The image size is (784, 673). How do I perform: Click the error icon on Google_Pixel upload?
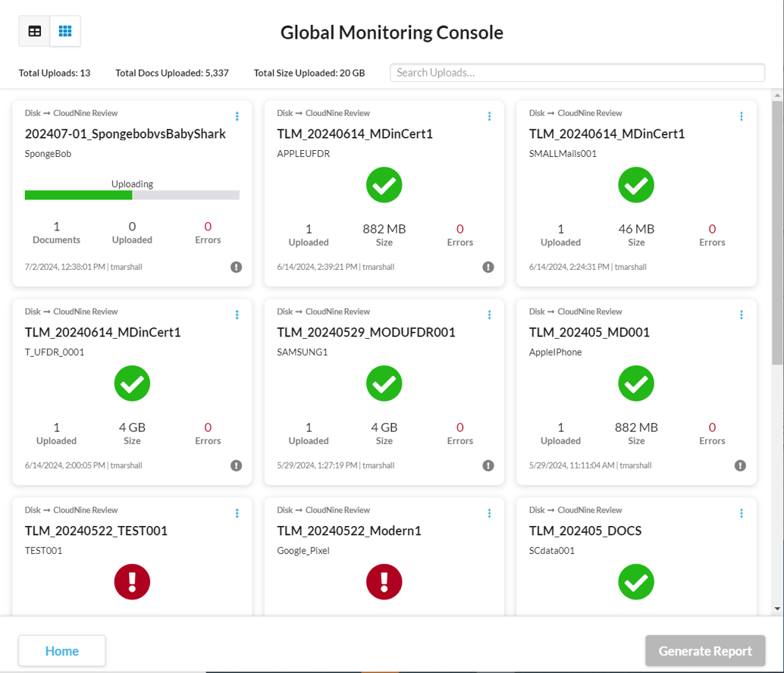click(x=384, y=581)
